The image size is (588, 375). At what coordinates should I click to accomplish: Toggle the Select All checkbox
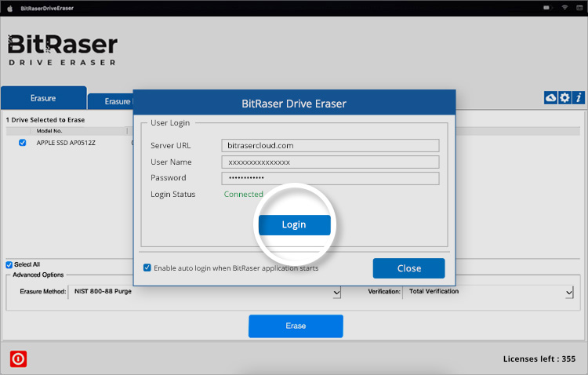pyautogui.click(x=9, y=264)
